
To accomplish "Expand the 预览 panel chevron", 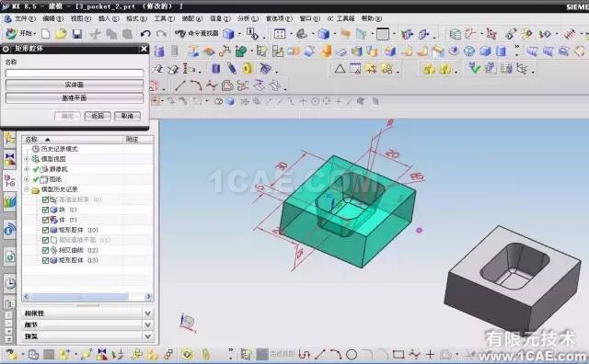I will pyautogui.click(x=147, y=336).
